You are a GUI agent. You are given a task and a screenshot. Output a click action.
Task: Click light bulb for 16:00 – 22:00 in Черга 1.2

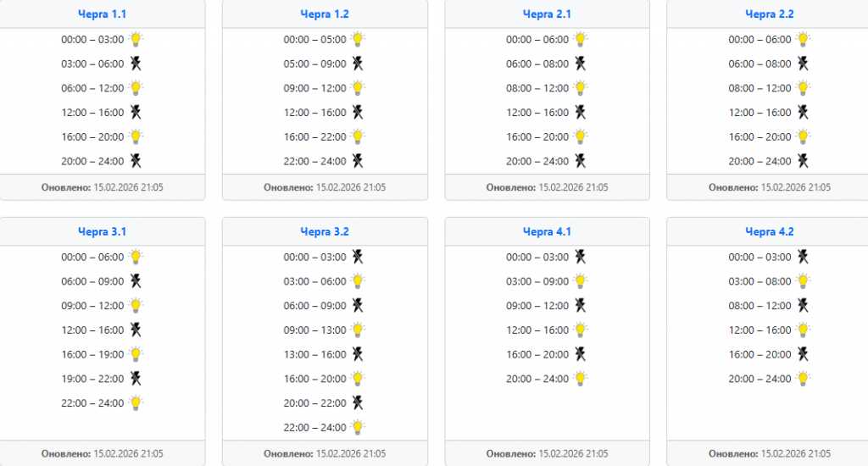click(x=358, y=136)
